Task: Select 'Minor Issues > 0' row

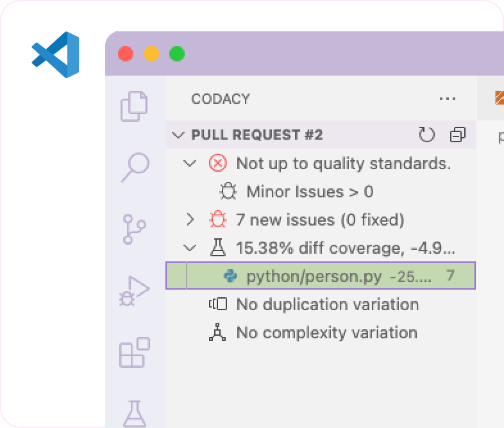Action: pyautogui.click(x=321, y=192)
